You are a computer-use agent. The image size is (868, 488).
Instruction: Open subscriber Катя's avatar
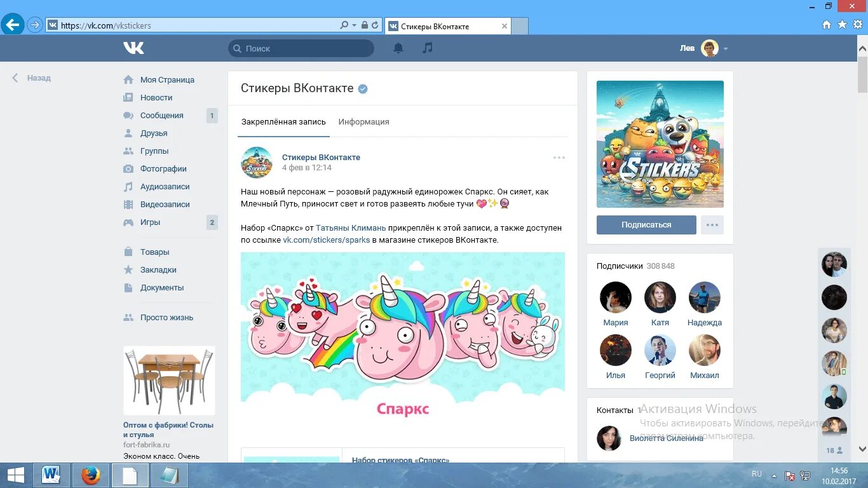660,297
